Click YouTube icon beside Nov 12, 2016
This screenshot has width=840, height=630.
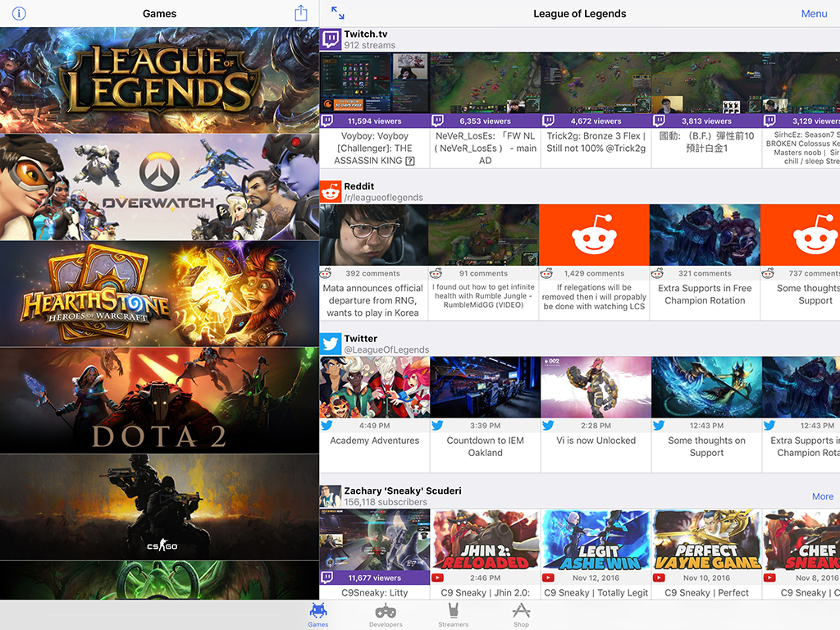548,577
